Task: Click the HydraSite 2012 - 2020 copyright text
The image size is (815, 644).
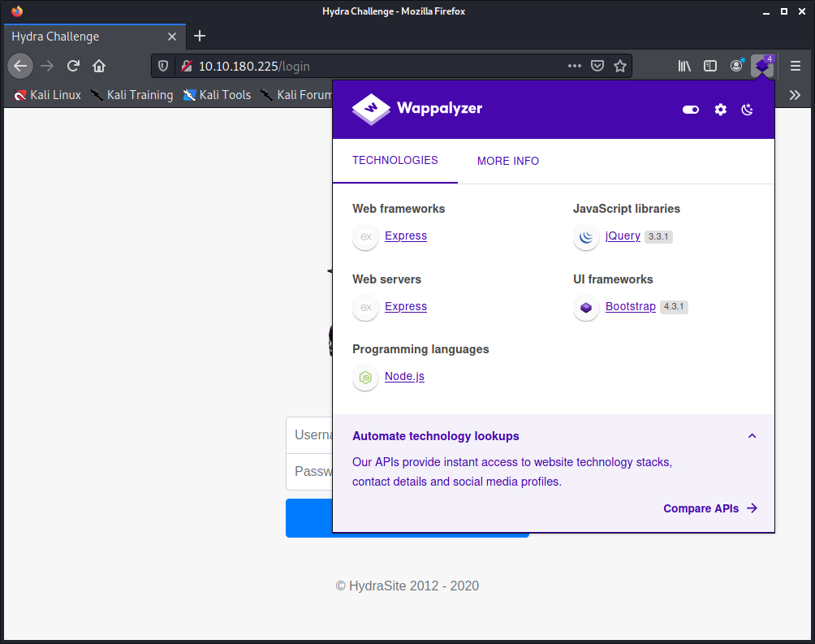Action: tap(407, 586)
